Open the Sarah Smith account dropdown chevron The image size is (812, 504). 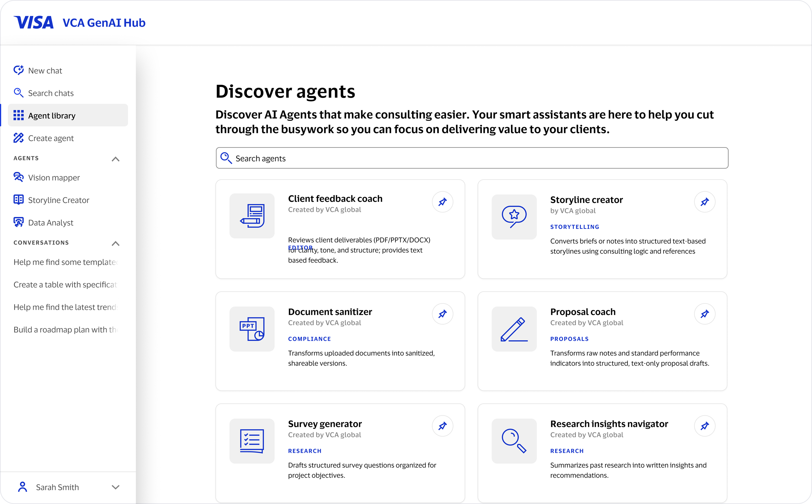(x=115, y=487)
